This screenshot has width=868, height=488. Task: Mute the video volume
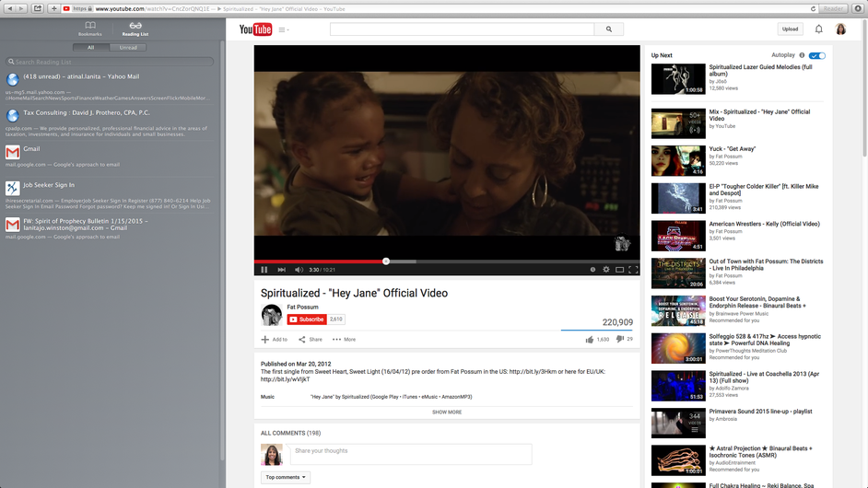click(299, 270)
